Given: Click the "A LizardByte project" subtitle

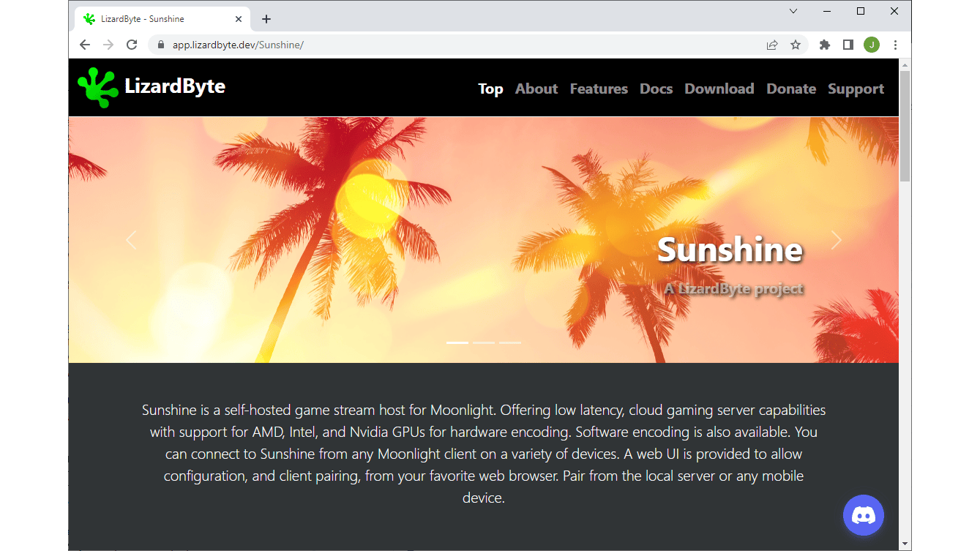Looking at the screenshot, I should pyautogui.click(x=734, y=289).
